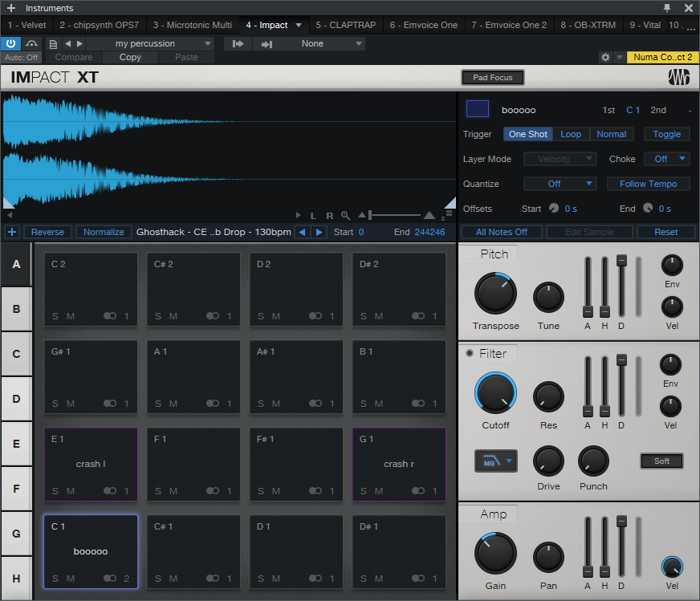Image resolution: width=700 pixels, height=601 pixels.
Task: Click the pad color swatch for booooo
Action: point(478,109)
